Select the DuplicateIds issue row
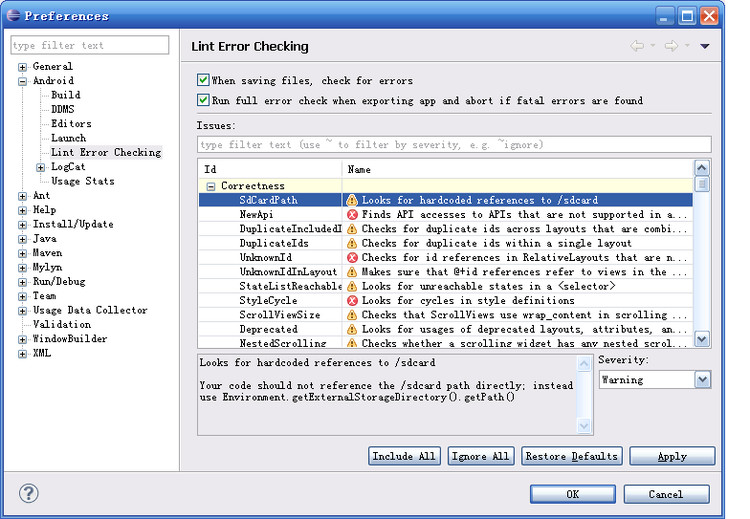 tap(446, 243)
